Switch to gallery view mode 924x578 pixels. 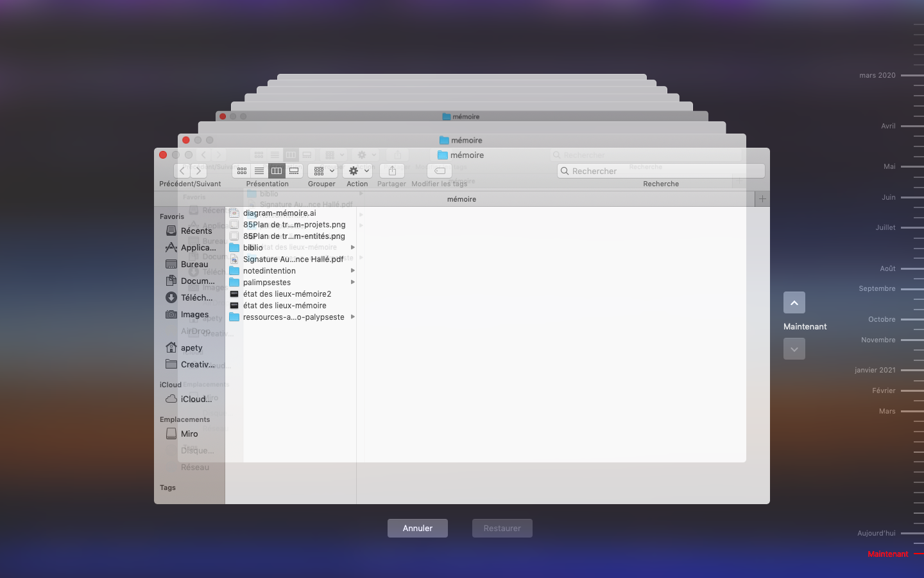pyautogui.click(x=294, y=171)
